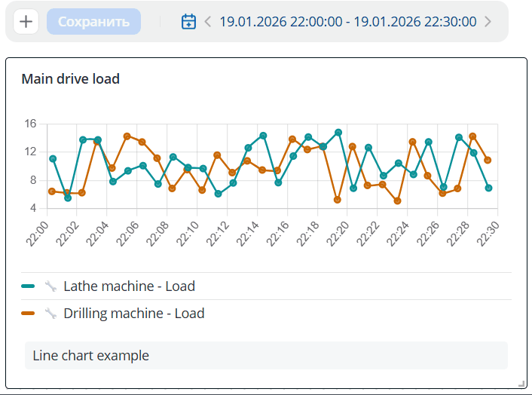Image resolution: width=532 pixels, height=395 pixels.
Task: Toggle Drilling machine - Load series visibility
Action: 133,314
